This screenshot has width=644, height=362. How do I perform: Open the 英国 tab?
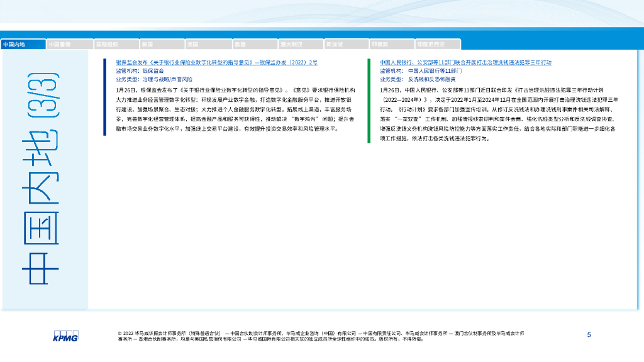(x=208, y=45)
